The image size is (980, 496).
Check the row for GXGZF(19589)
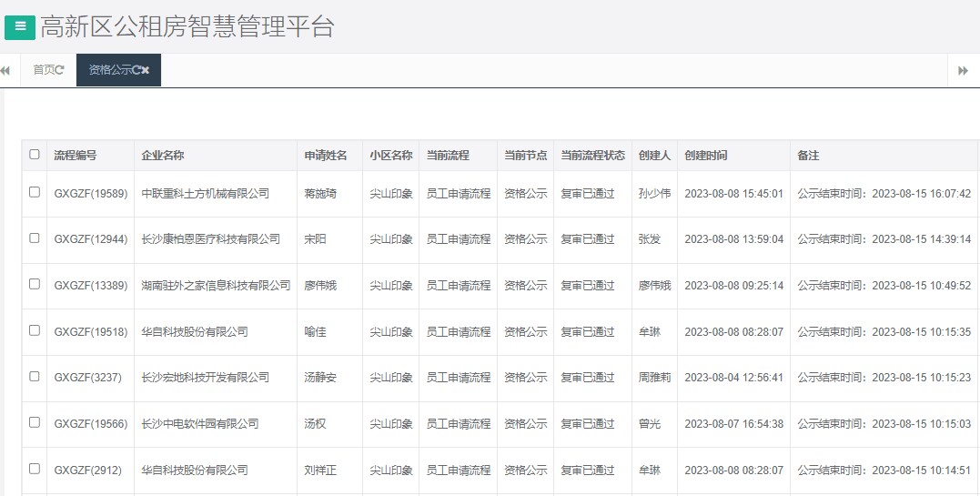click(35, 193)
